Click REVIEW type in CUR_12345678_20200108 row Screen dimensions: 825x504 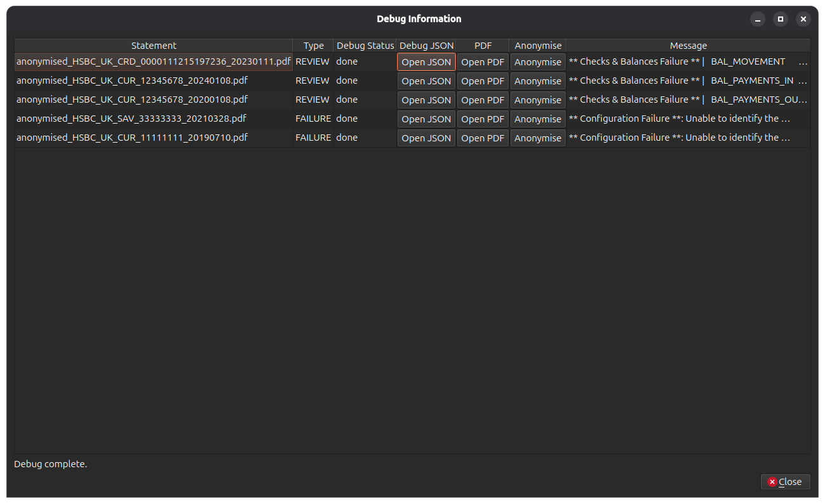click(x=313, y=100)
